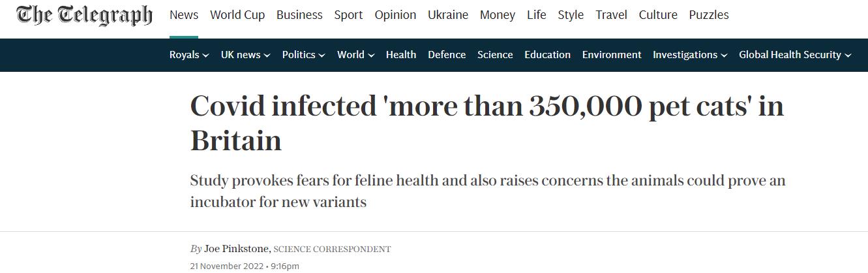The height and width of the screenshot is (273, 868).
Task: Navigate to the Sport section
Action: tap(348, 15)
